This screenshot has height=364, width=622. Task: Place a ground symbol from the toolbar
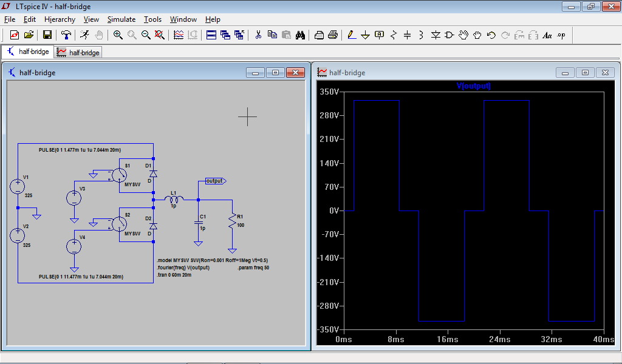pos(365,35)
